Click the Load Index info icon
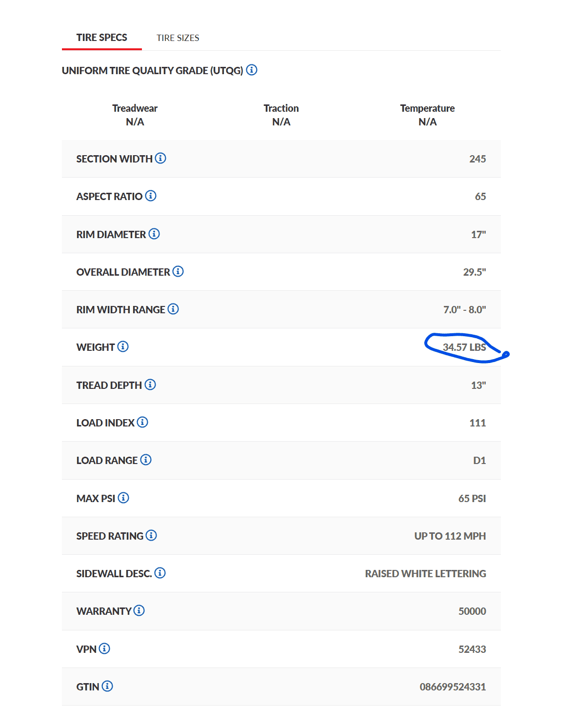This screenshot has width=575, height=728. click(142, 422)
